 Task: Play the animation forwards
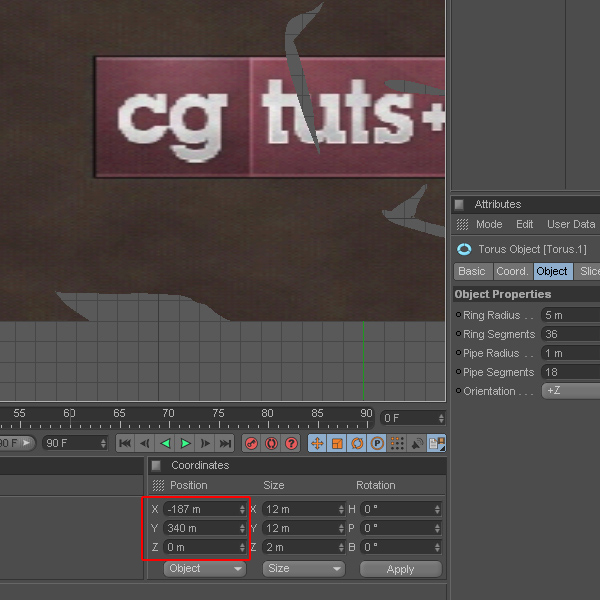[x=185, y=443]
